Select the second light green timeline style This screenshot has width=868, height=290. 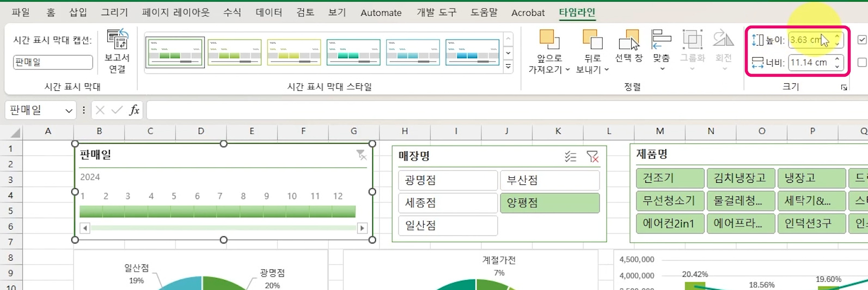[x=235, y=52]
